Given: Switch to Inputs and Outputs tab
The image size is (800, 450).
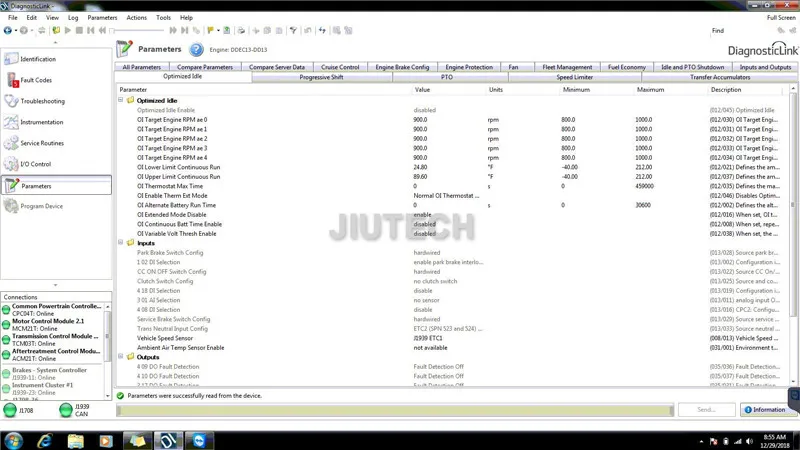Looking at the screenshot, I should (765, 67).
